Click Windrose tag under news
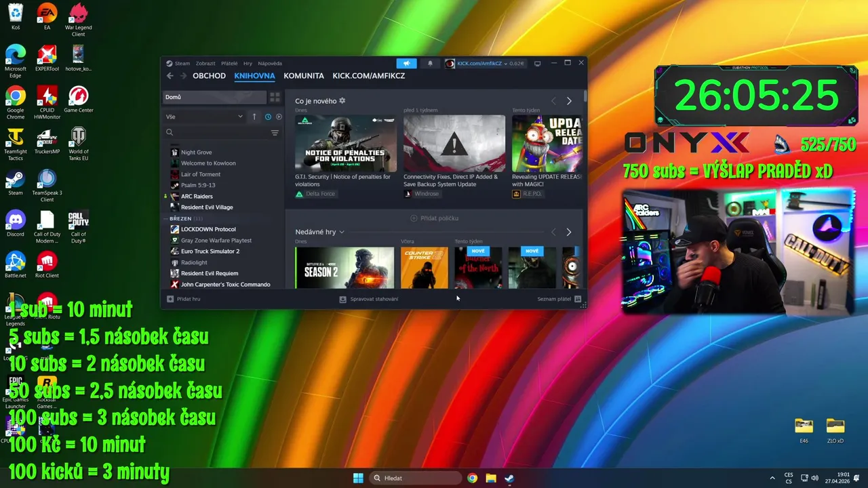The image size is (868, 488). [421, 194]
